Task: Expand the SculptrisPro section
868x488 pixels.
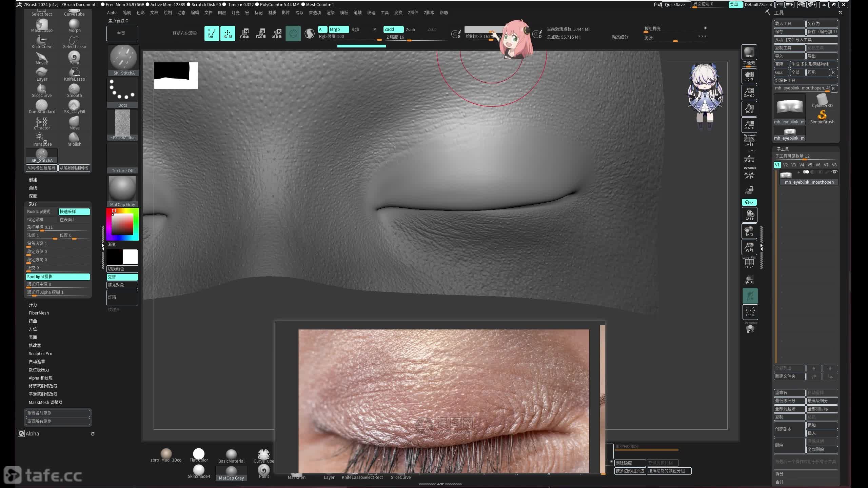Action: click(40, 353)
